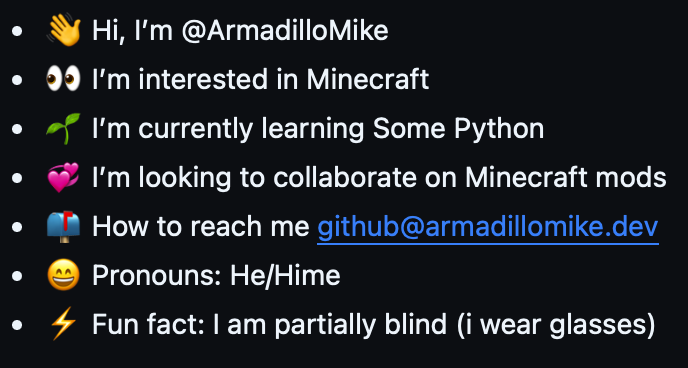Click the lightning bolt emoji
The width and height of the screenshot is (688, 368).
(x=64, y=325)
